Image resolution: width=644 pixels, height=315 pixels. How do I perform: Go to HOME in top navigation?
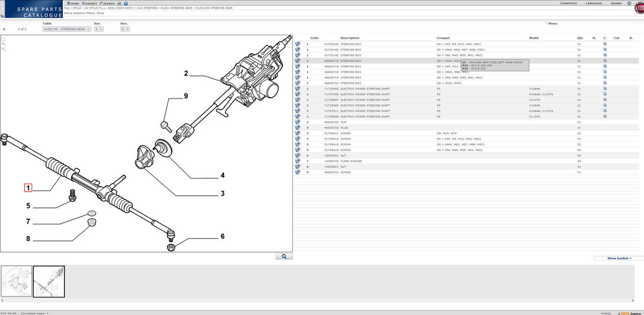[72, 3]
